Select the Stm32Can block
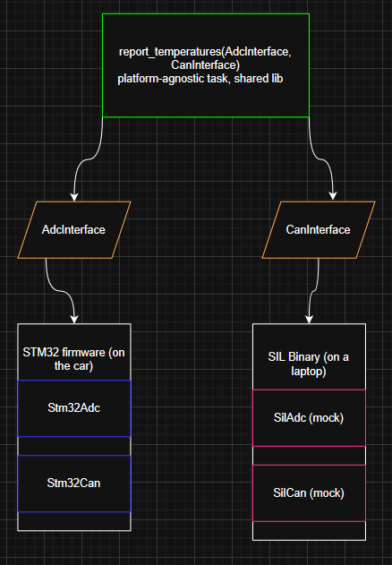 click(x=74, y=484)
